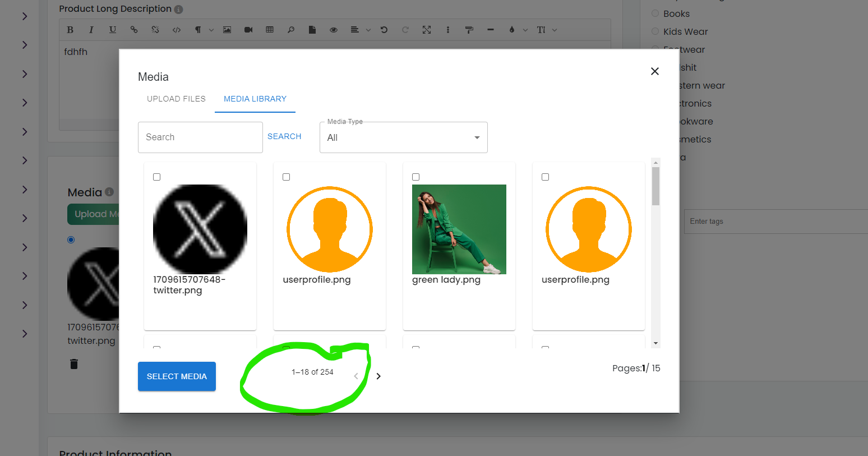Click the horizontal line icon
The height and width of the screenshot is (456, 868).
[x=491, y=30]
